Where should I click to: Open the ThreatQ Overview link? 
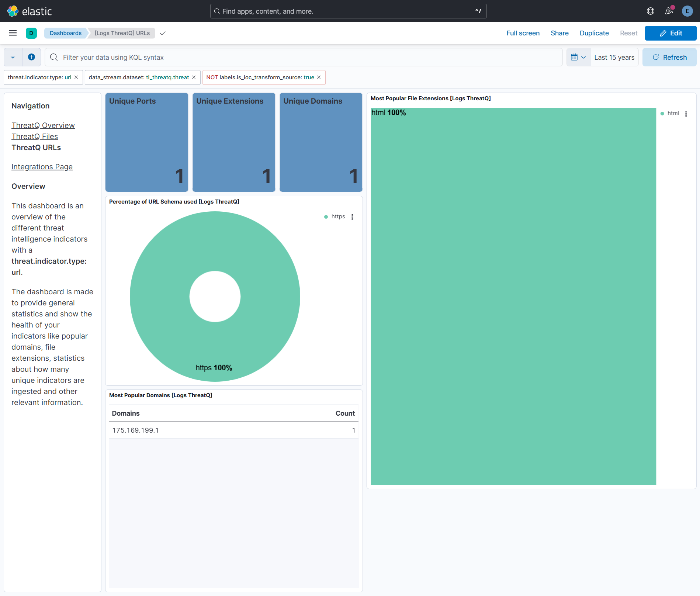[43, 125]
